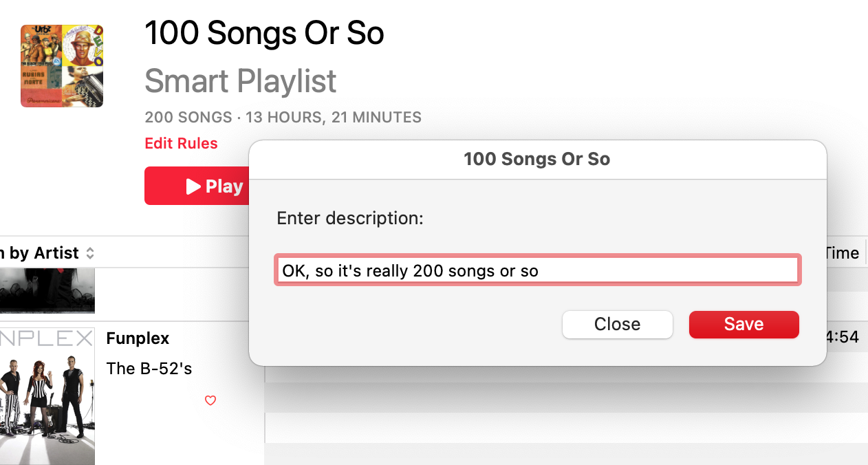Click the 200 songs duration summary

[283, 118]
